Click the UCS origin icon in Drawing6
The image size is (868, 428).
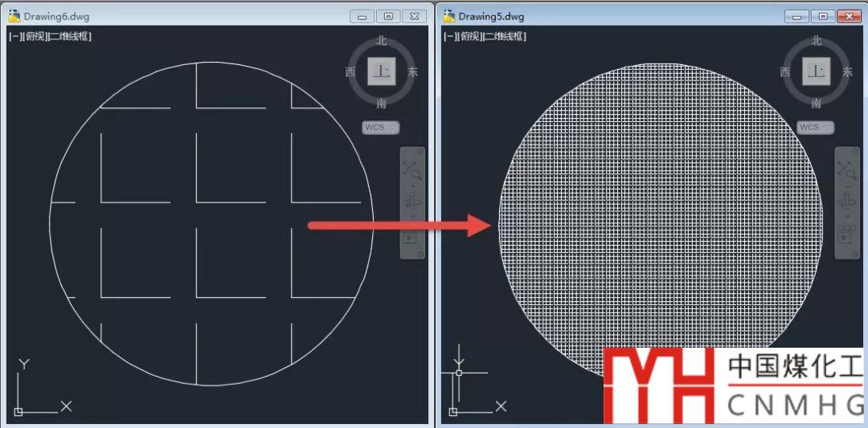tap(18, 412)
